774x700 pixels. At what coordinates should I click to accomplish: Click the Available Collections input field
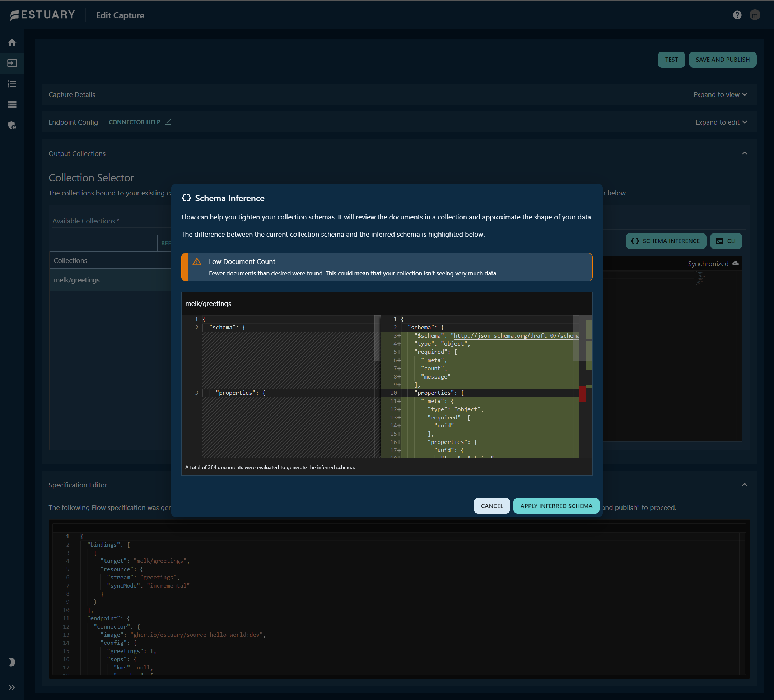point(111,221)
